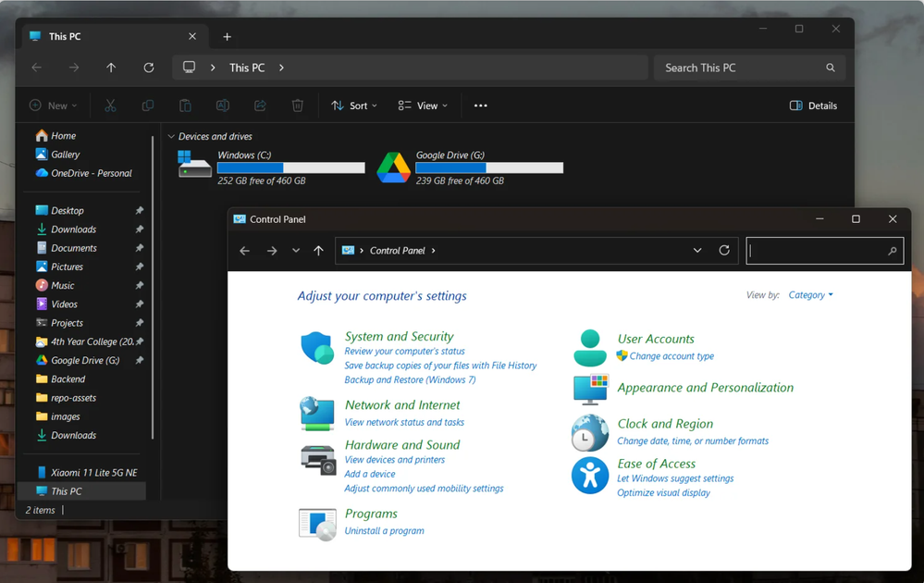Click the Hardware and Sound printer icon

pos(318,460)
